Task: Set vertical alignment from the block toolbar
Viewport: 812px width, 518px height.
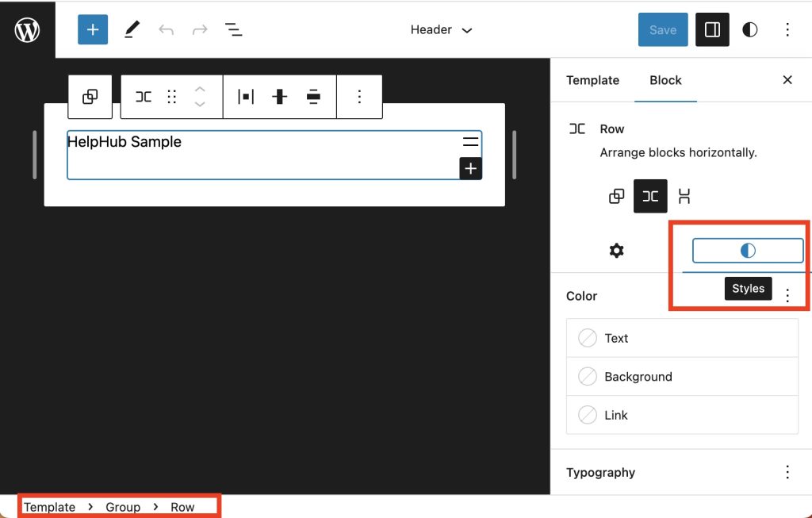Action: [280, 96]
